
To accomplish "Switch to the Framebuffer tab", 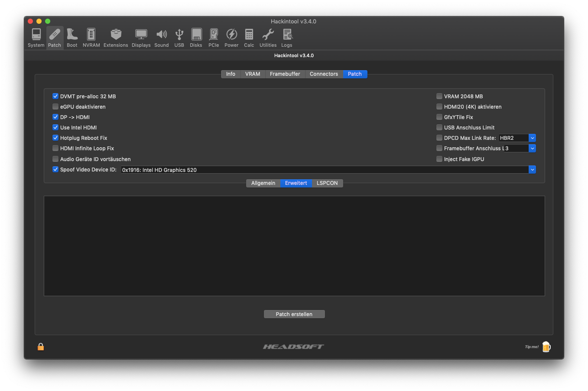I will tap(285, 74).
